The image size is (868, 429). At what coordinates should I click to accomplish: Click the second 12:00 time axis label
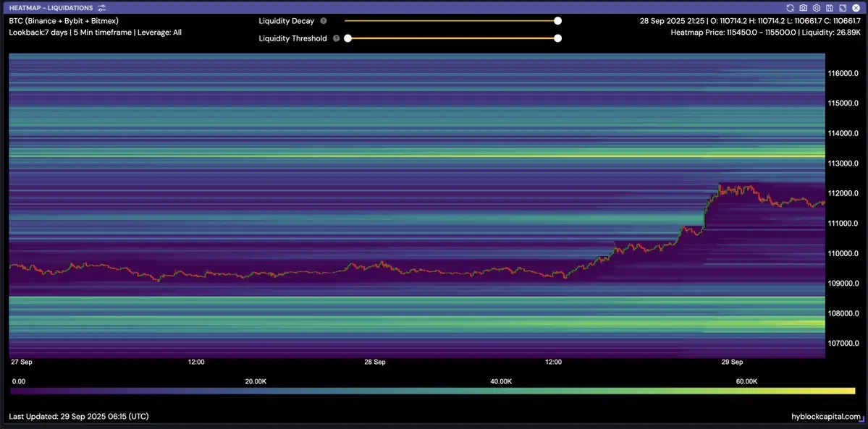point(554,362)
